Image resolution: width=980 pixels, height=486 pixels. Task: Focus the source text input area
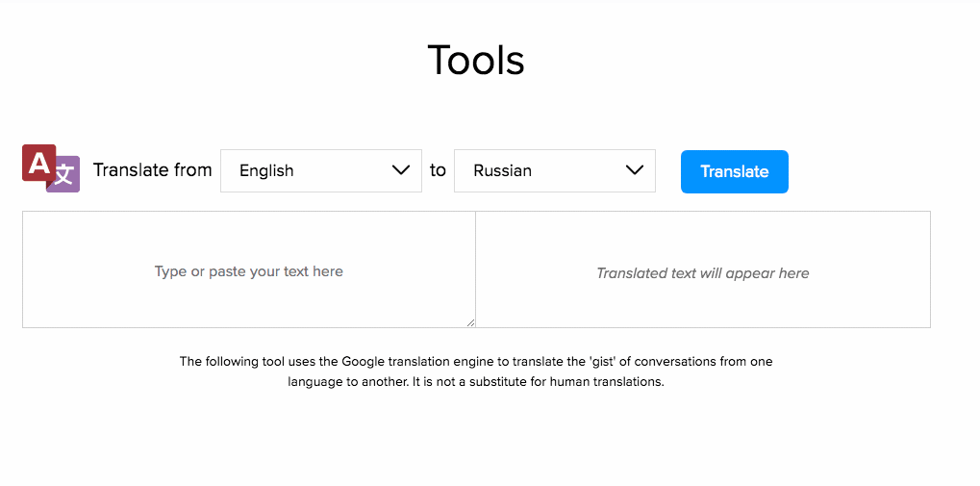248,300
